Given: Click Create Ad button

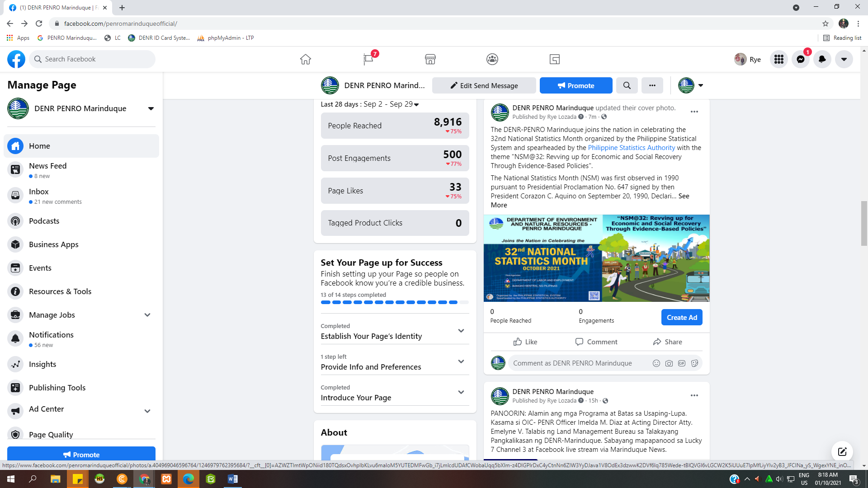Looking at the screenshot, I should (681, 317).
